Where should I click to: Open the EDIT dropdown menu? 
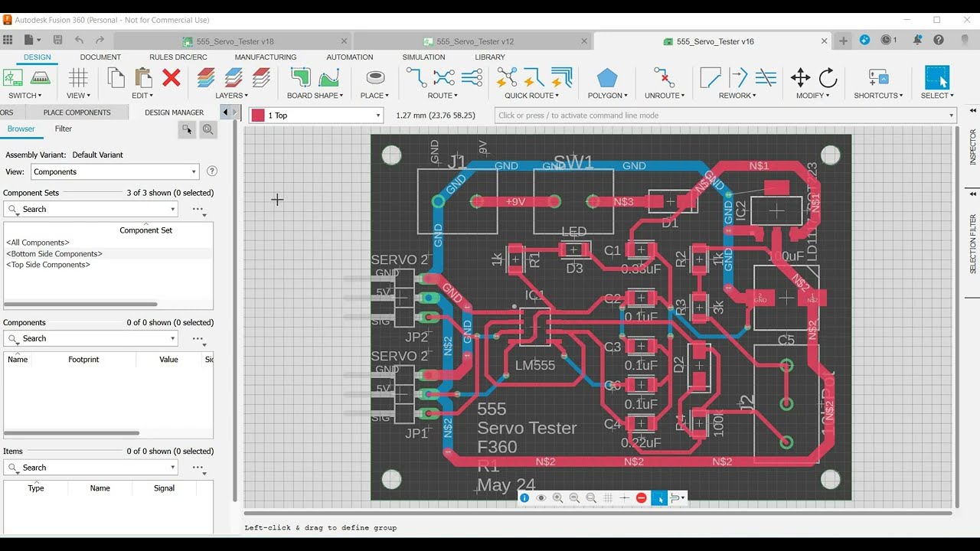[142, 96]
